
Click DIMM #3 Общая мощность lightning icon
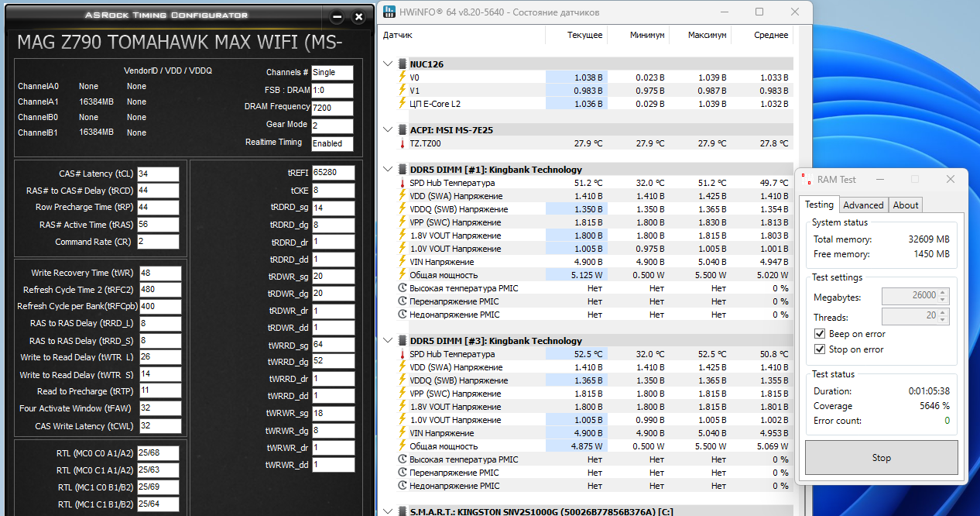(403, 446)
